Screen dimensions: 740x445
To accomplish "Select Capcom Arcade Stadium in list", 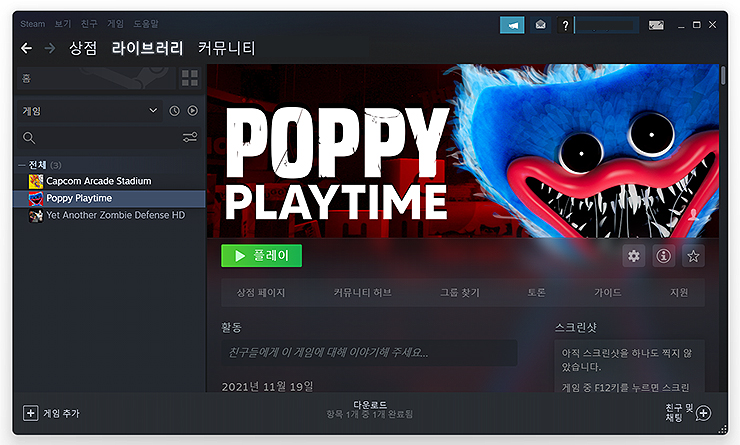I will (99, 181).
